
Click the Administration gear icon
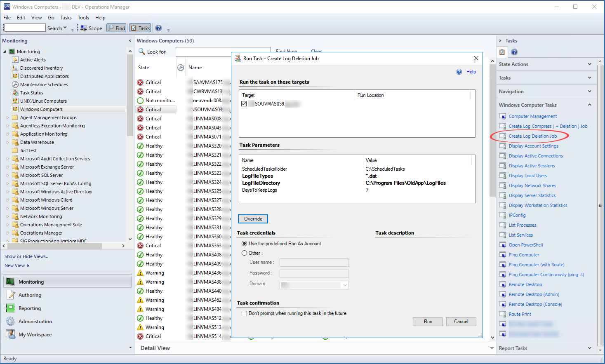(11, 322)
